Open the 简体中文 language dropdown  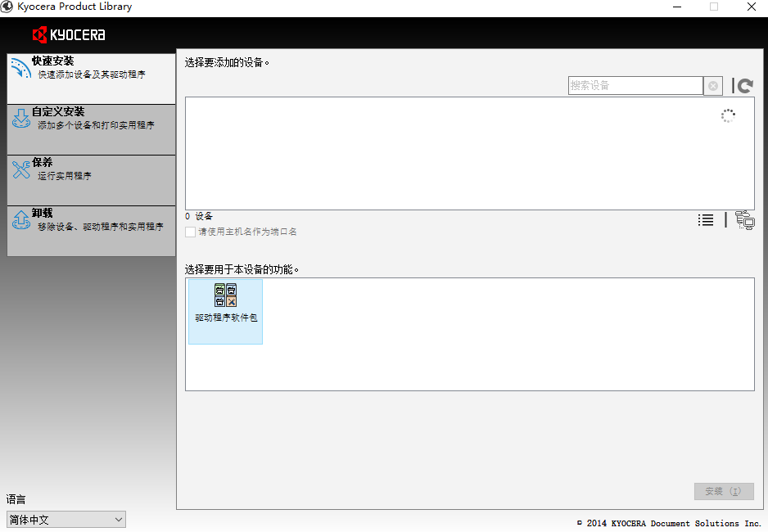tap(66, 519)
